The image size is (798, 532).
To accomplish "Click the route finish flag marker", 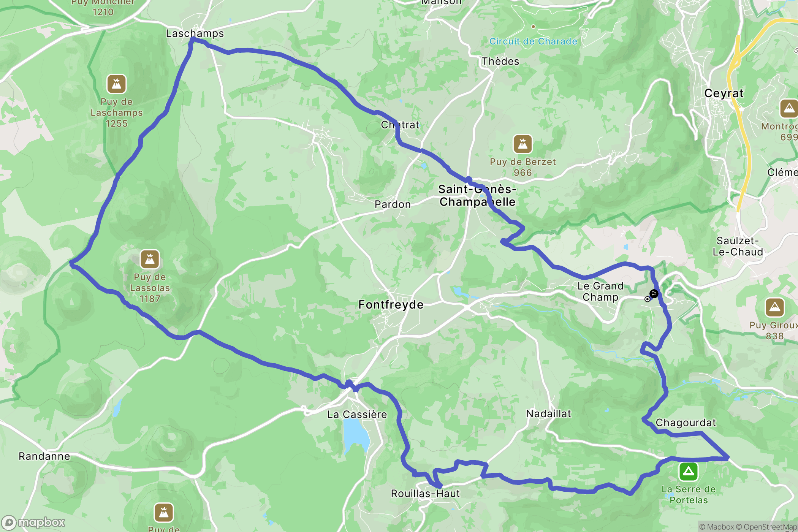I will coord(654,294).
